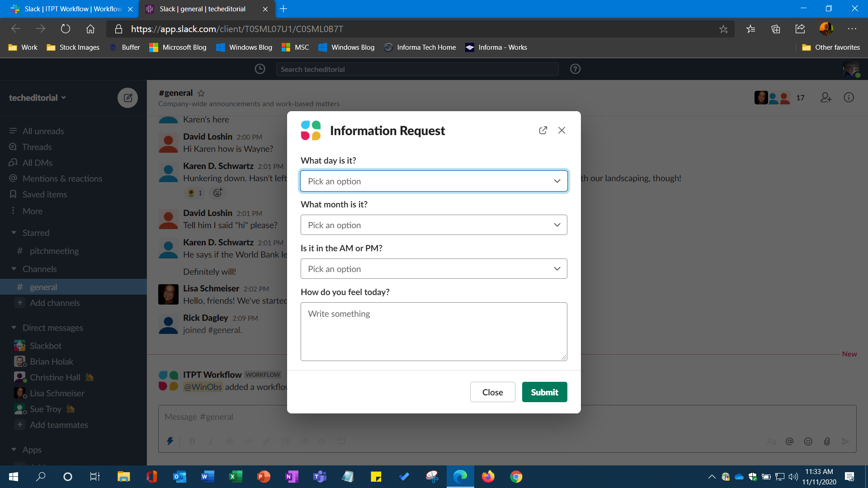Add people to #general with the add-person icon
The image size is (868, 488).
[x=826, y=97]
